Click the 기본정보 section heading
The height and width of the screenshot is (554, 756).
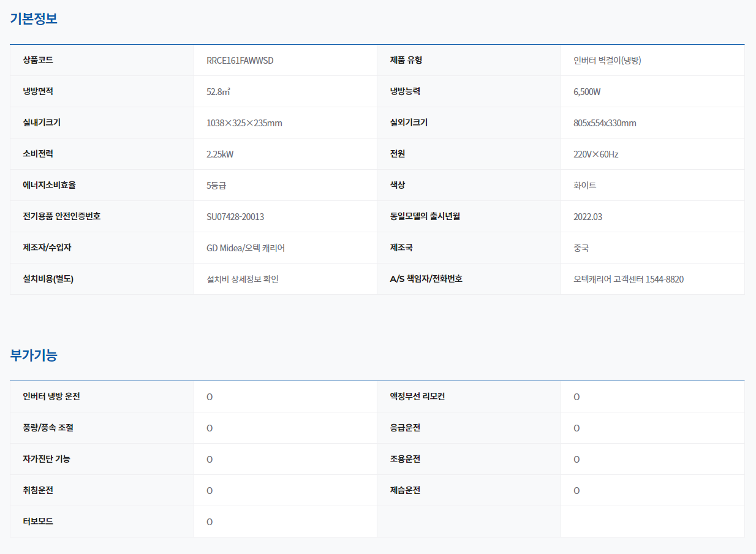coord(34,18)
